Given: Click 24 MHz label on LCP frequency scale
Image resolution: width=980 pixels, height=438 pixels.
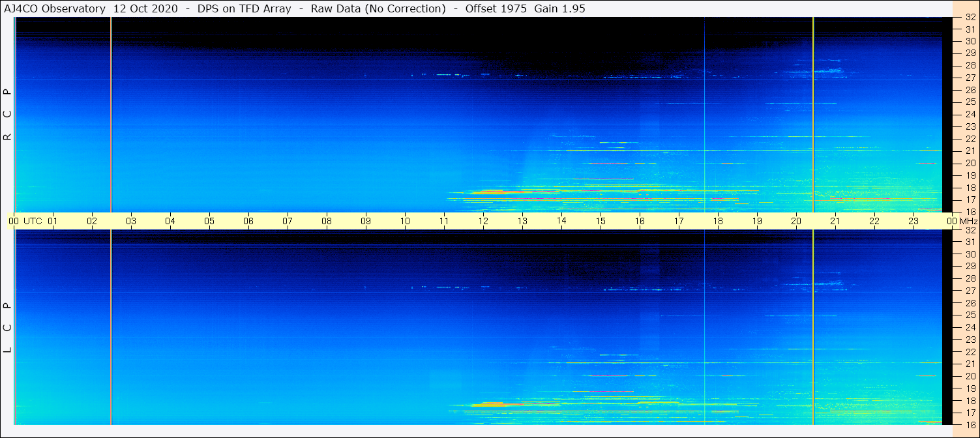Looking at the screenshot, I should (970, 327).
